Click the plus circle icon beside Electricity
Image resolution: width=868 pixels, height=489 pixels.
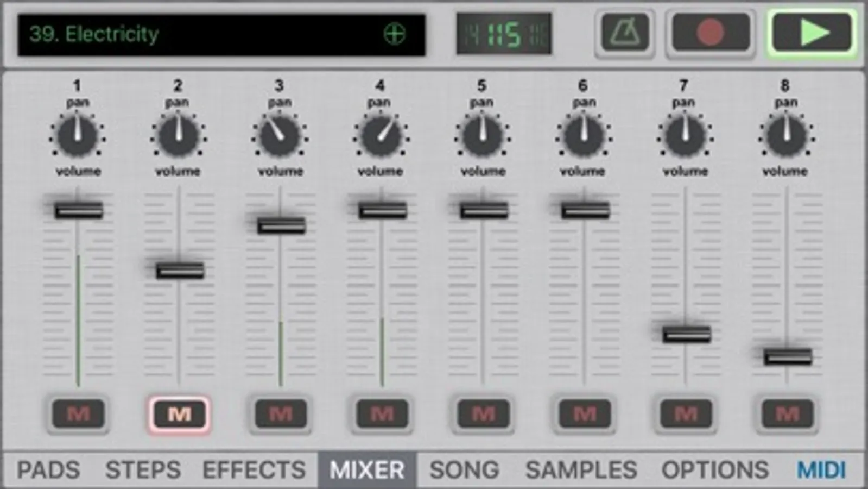tap(394, 34)
